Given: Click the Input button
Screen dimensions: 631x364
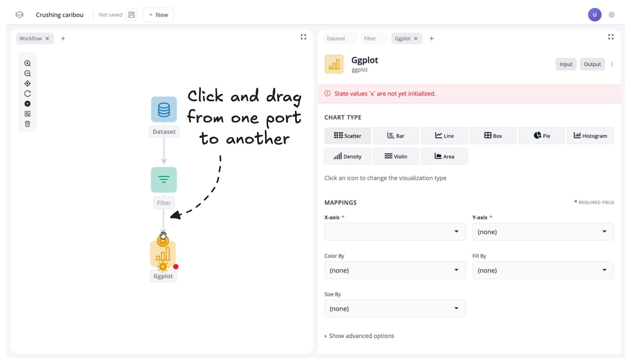Looking at the screenshot, I should pos(566,64).
